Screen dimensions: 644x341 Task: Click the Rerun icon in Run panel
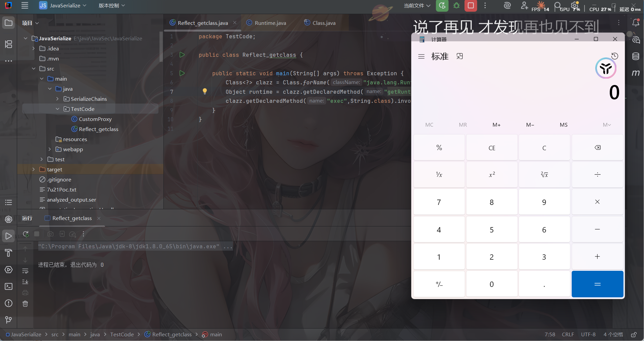coord(26,234)
